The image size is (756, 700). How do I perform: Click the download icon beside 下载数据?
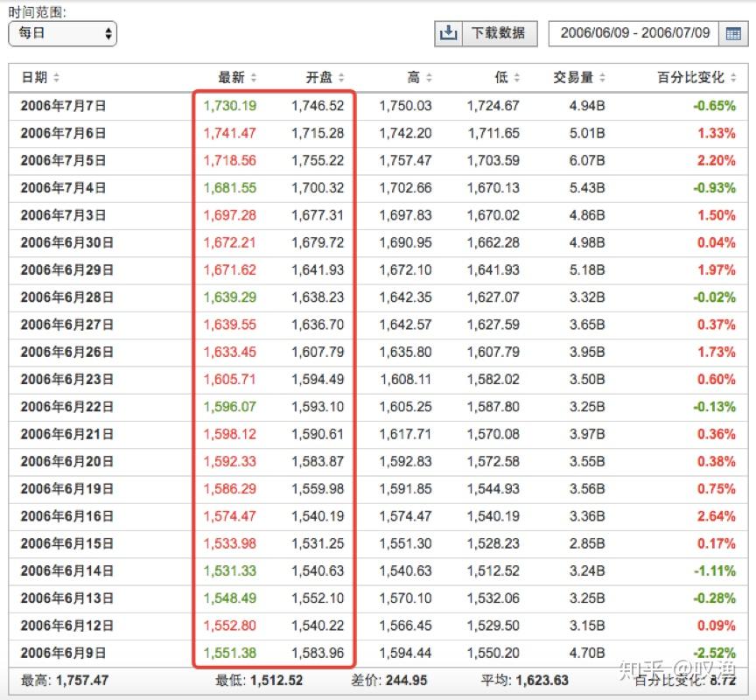tap(448, 33)
